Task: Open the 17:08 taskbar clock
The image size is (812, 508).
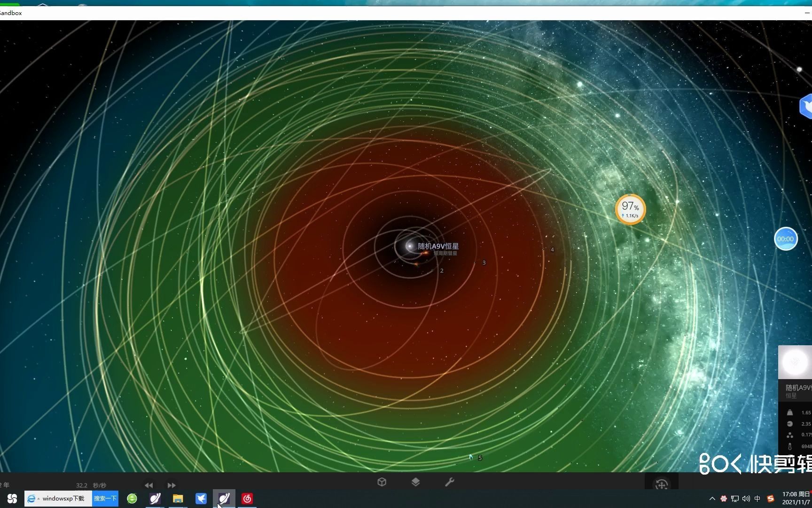Action: pyautogui.click(x=796, y=498)
